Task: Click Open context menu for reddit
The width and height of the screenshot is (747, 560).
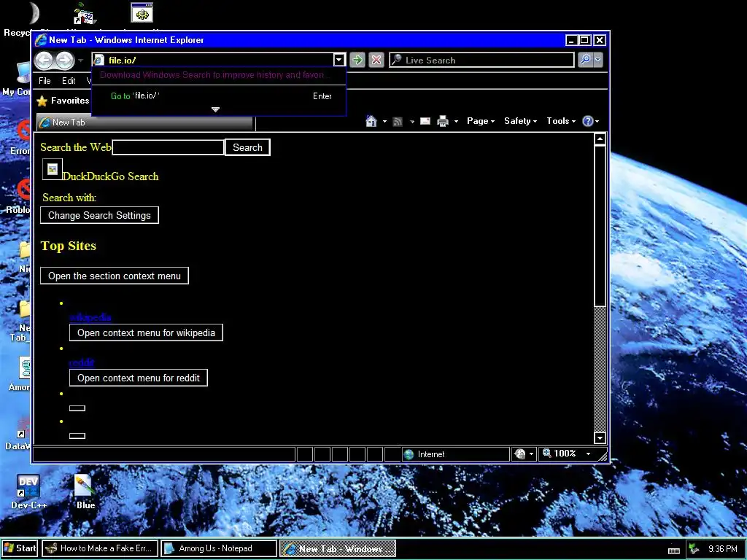Action: (x=138, y=378)
